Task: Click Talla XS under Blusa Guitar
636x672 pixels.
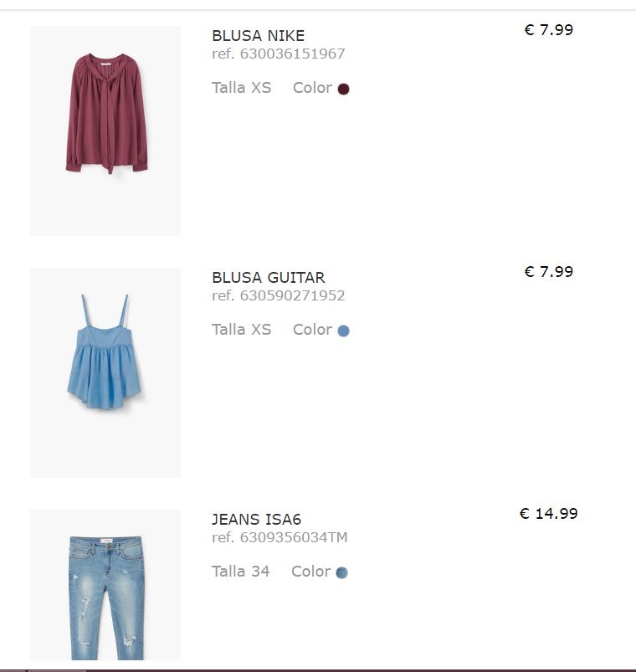Action: coord(241,330)
